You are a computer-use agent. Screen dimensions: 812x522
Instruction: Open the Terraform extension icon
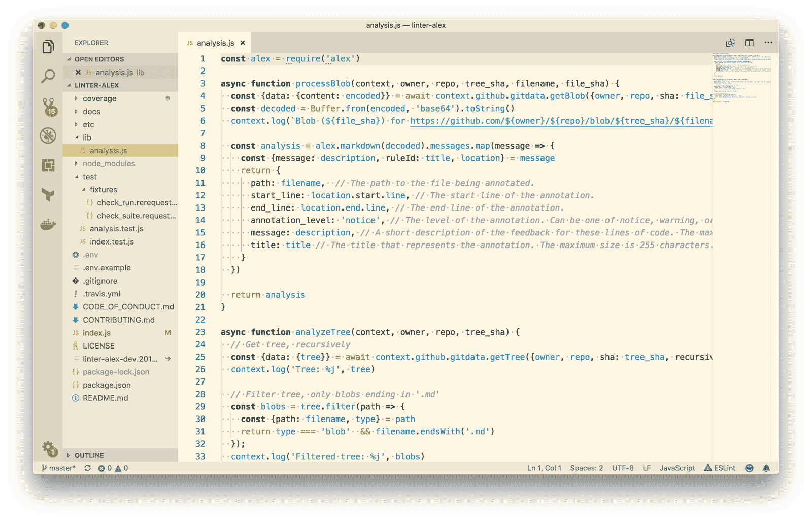(x=48, y=194)
